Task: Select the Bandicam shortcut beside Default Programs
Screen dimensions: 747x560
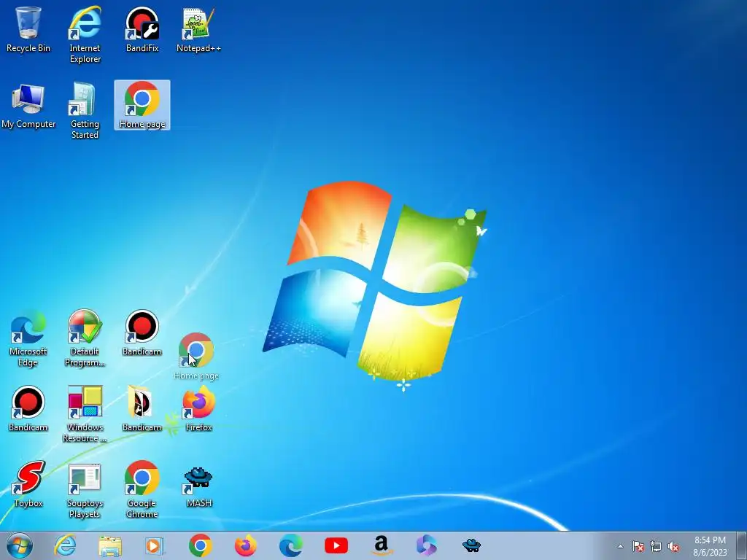Action: pos(142,333)
